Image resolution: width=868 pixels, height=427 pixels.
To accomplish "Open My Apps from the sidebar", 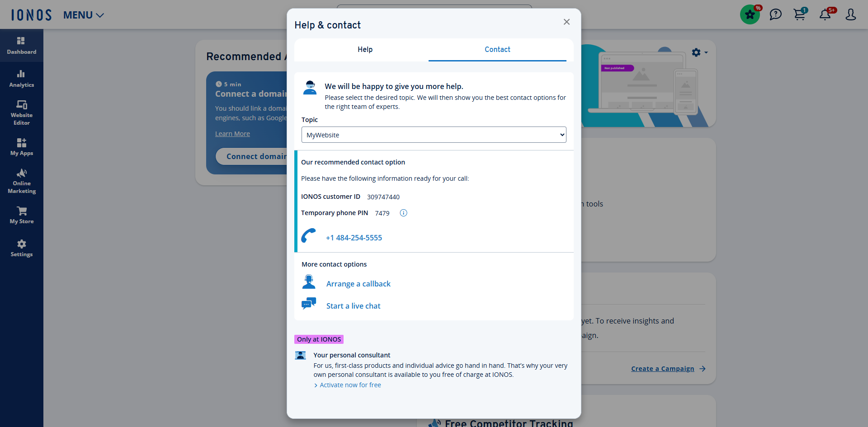I will point(21,146).
